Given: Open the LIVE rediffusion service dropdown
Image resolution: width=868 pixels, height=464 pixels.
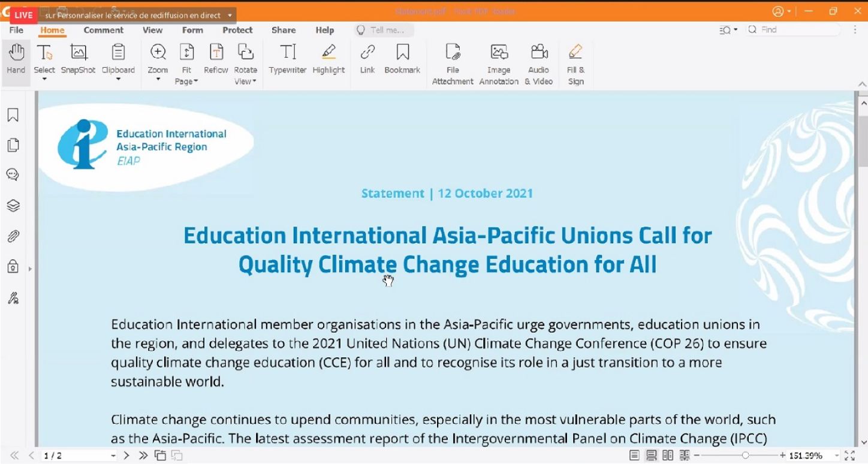Looking at the screenshot, I should [x=230, y=16].
